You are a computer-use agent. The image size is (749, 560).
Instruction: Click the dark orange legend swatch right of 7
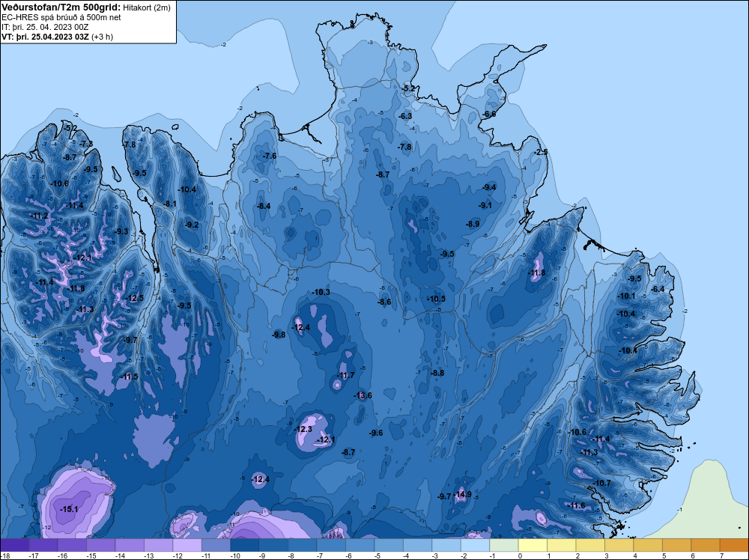pyautogui.click(x=734, y=545)
